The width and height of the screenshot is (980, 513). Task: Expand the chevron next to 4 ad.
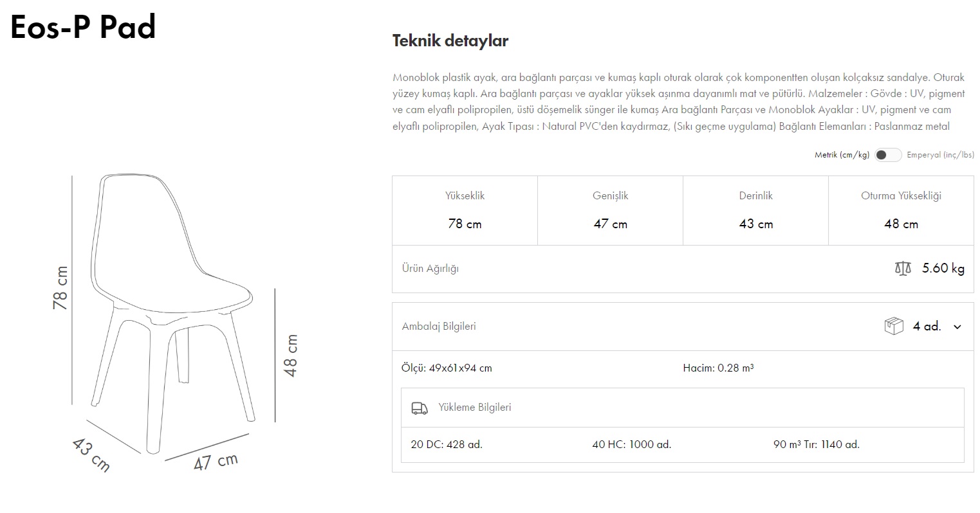[957, 327]
